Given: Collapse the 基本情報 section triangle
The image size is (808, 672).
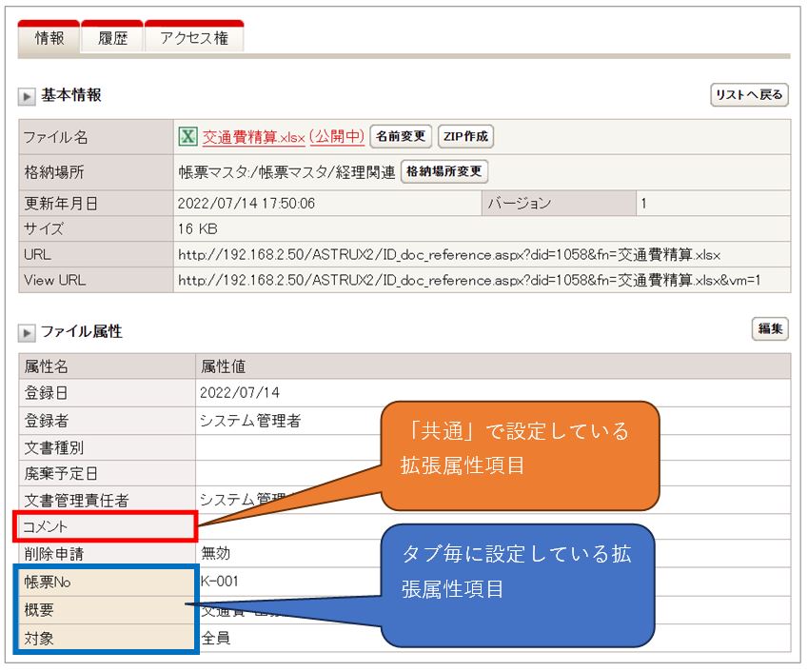Looking at the screenshot, I should pos(28,96).
